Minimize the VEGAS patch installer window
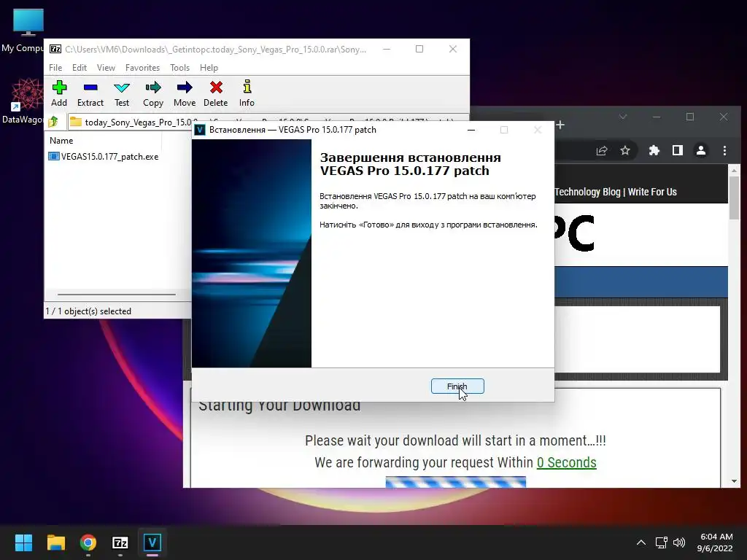The width and height of the screenshot is (747, 560). (471, 130)
